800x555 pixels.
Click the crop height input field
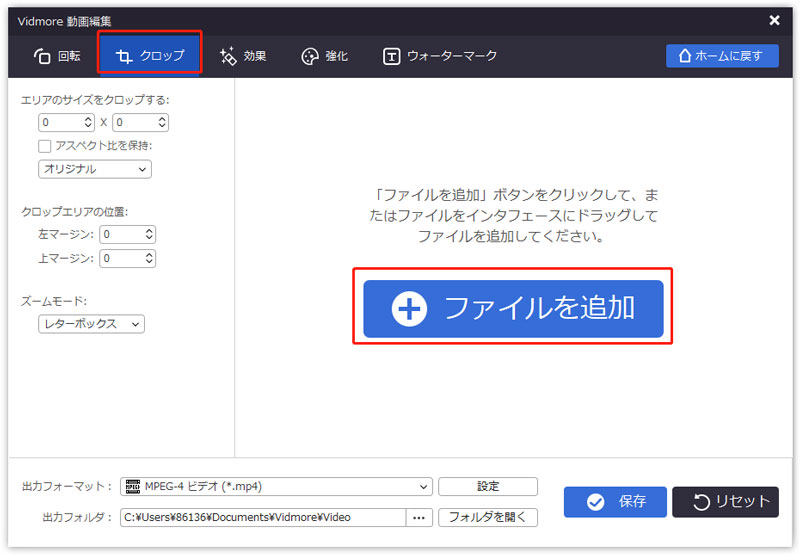click(135, 122)
